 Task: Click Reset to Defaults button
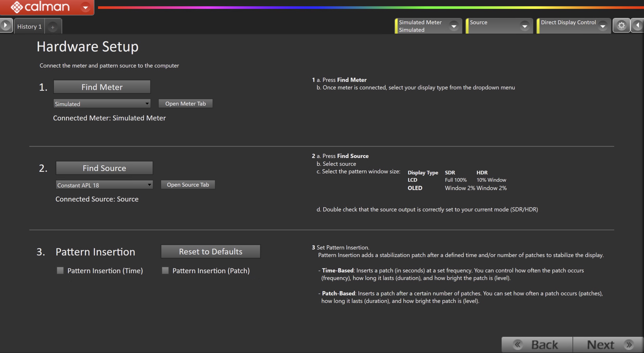tap(210, 251)
